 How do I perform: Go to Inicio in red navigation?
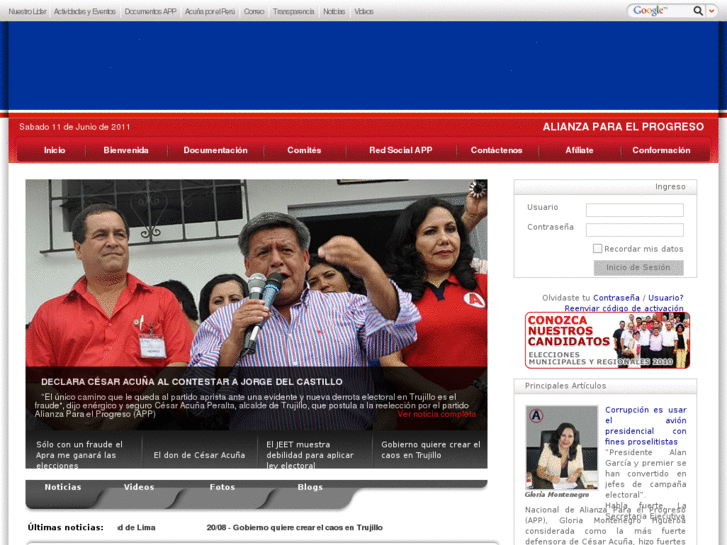coord(55,150)
